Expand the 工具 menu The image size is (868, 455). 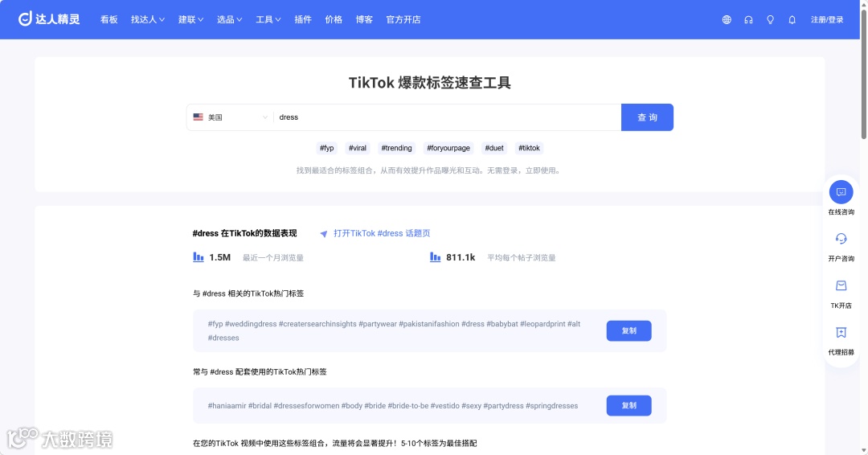pos(268,19)
